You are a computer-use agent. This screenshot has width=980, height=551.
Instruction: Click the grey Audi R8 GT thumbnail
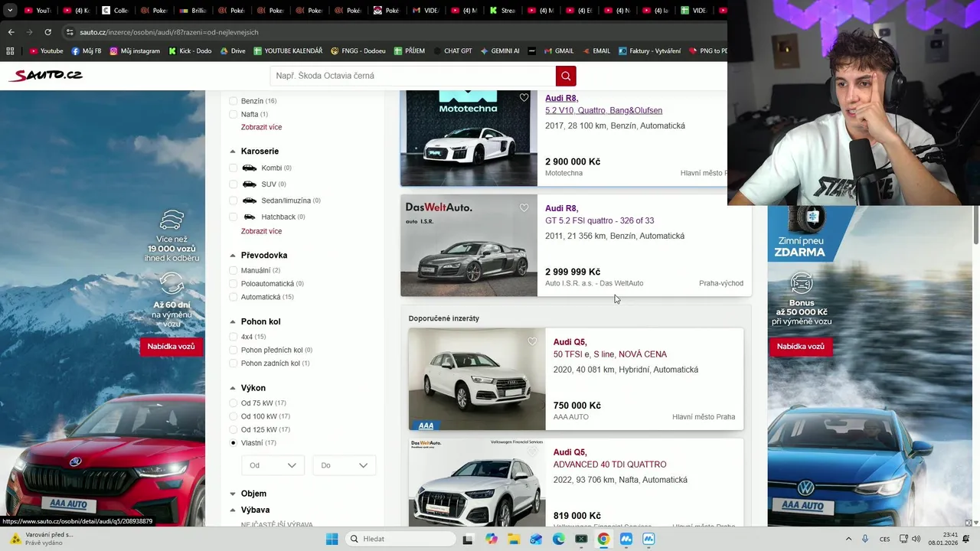tap(469, 246)
